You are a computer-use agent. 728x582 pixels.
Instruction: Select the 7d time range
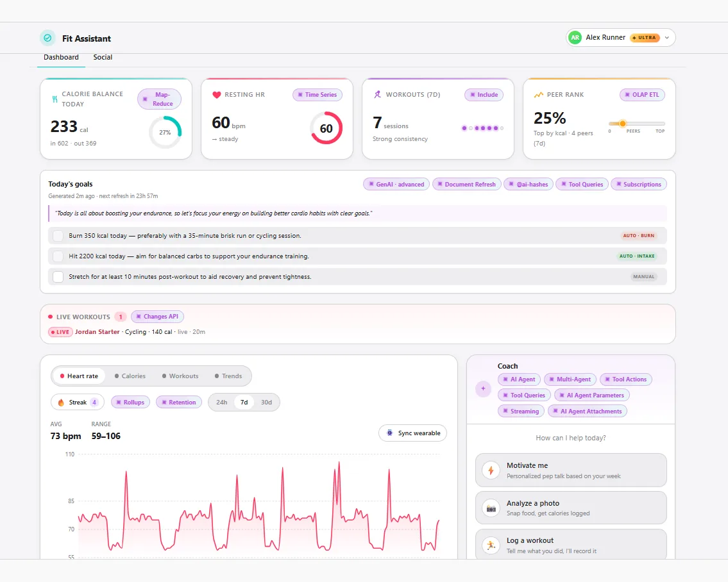tap(244, 403)
